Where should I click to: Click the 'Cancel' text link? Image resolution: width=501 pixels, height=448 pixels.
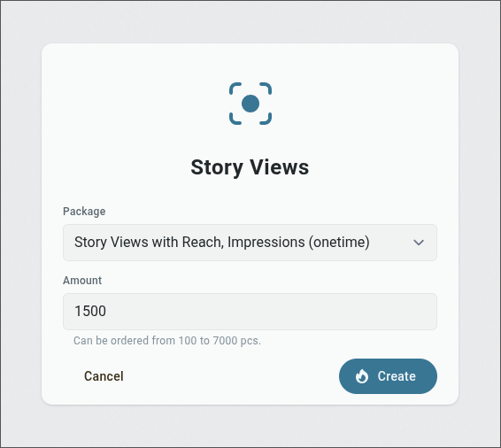(104, 376)
